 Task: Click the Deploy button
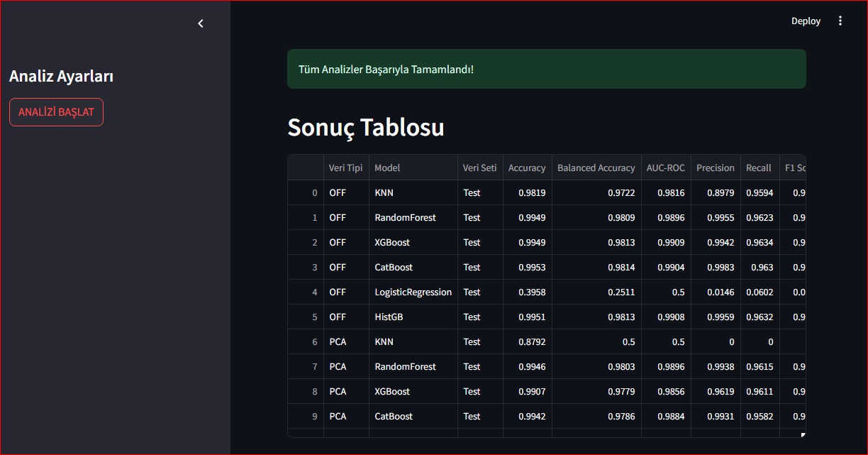(806, 21)
